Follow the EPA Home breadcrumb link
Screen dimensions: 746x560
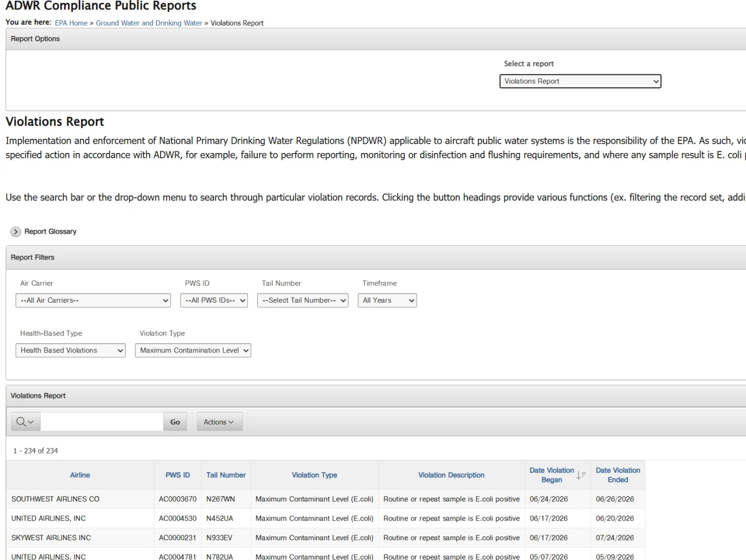71,23
